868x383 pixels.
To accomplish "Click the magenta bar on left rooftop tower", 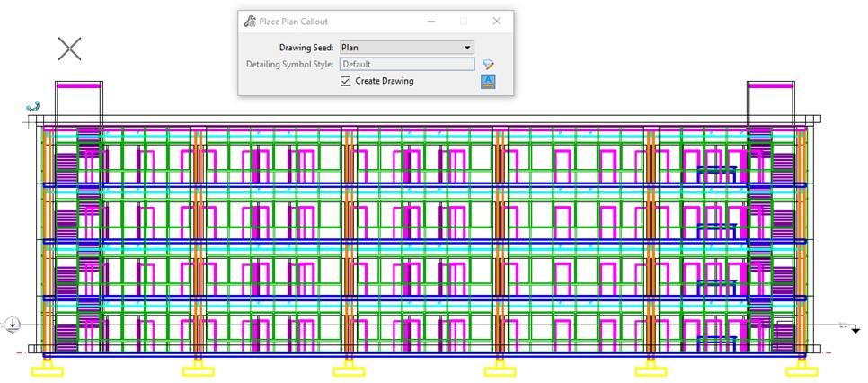I will click(x=78, y=85).
